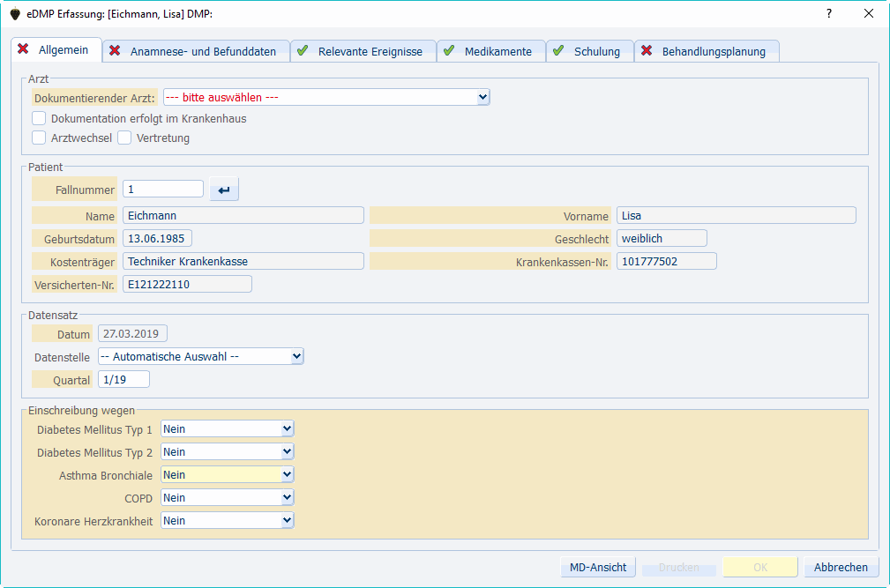Click into the Fallnummer input field

163,189
